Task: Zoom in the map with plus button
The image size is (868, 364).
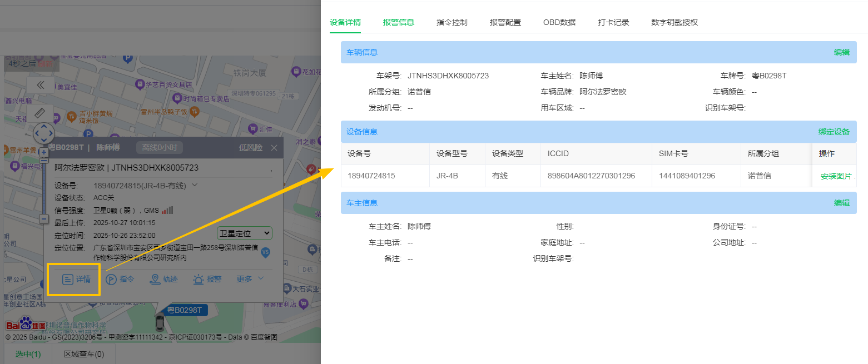Action: (44, 152)
